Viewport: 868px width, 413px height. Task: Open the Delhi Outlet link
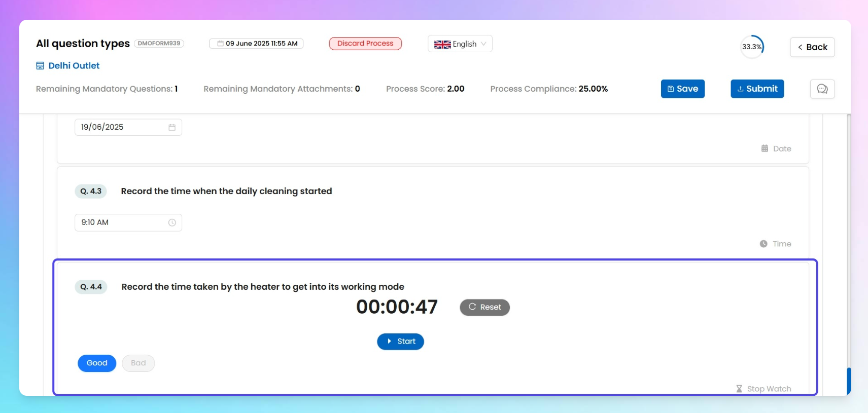point(74,65)
